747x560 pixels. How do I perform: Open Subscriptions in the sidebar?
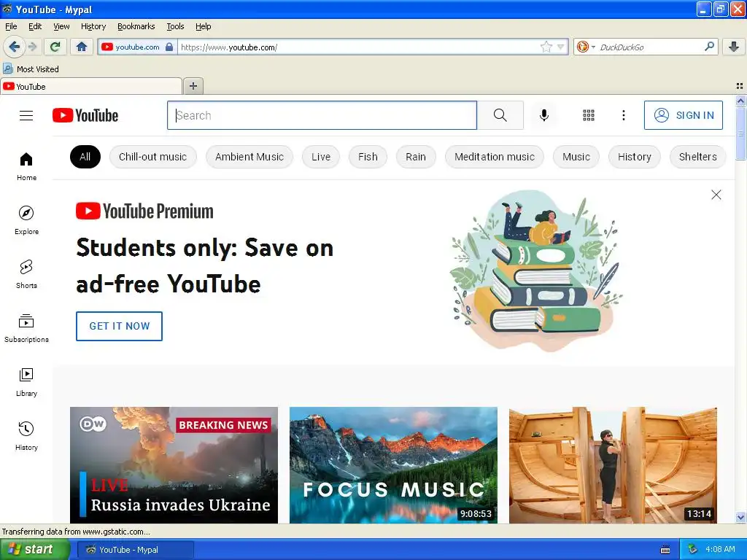(x=26, y=329)
